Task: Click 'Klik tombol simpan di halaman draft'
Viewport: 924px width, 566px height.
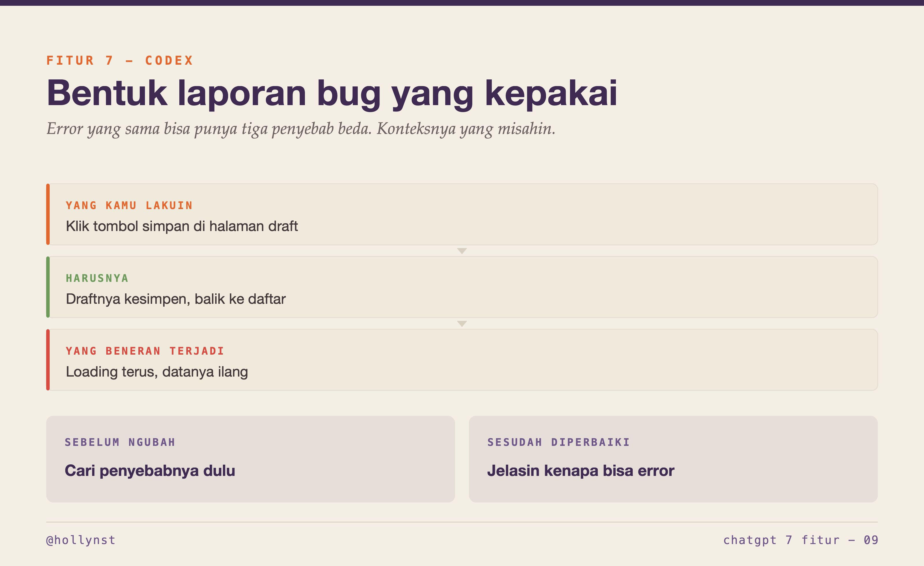Action: [182, 226]
